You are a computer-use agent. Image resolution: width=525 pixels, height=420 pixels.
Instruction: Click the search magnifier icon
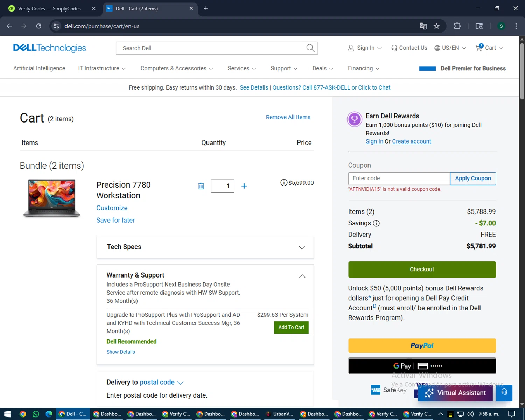(x=310, y=48)
